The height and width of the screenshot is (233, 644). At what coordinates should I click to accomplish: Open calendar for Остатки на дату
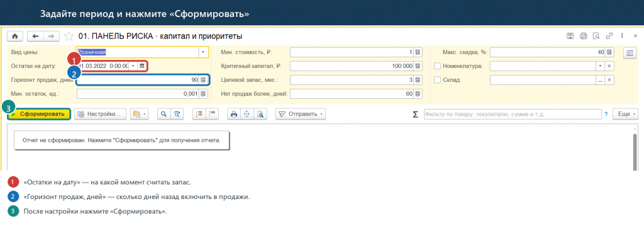point(142,65)
